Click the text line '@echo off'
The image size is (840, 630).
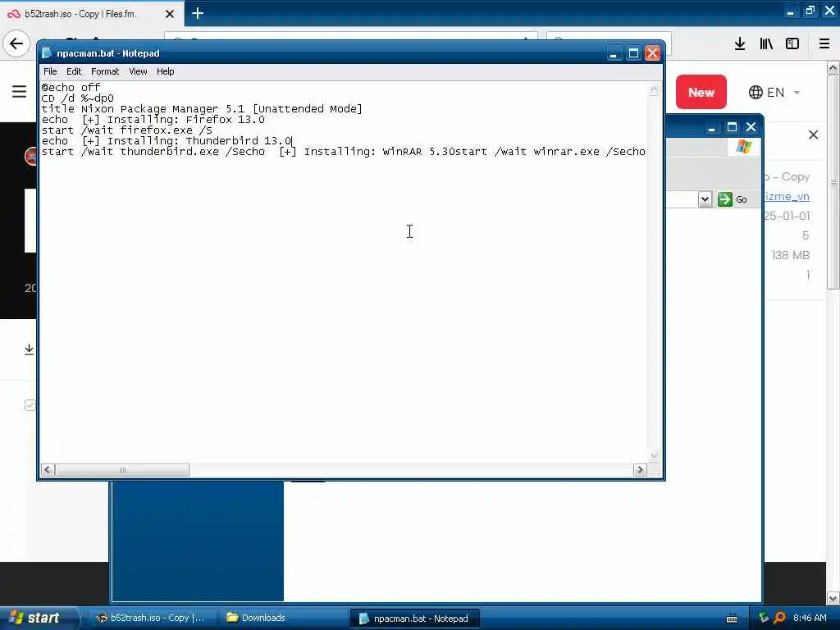71,87
